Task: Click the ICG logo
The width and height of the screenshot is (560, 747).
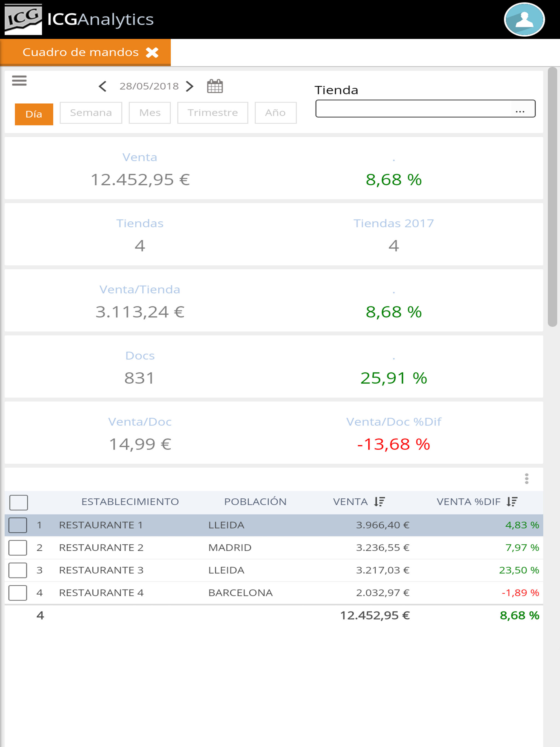Action: (x=23, y=19)
